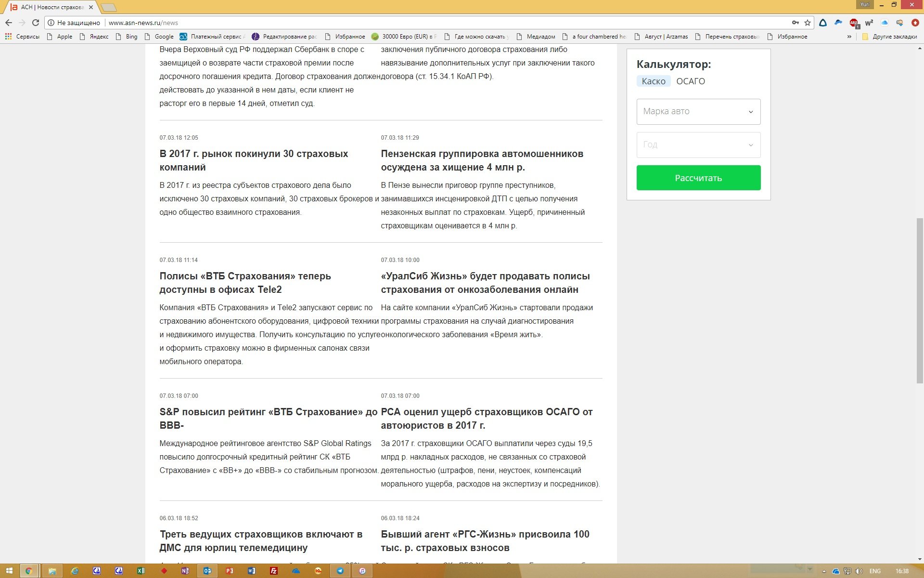Show hidden system tray icons
924x578 pixels.
point(824,571)
